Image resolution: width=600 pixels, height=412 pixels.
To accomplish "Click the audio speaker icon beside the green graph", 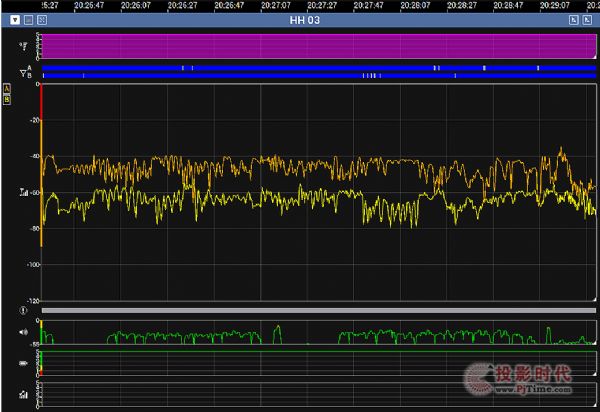I will [x=22, y=332].
